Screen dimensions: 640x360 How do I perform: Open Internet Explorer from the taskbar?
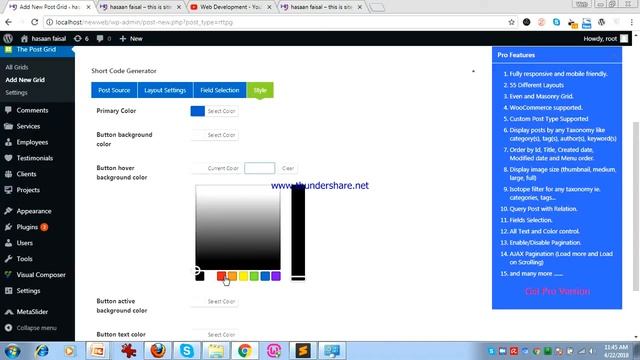pyautogui.click(x=42, y=351)
